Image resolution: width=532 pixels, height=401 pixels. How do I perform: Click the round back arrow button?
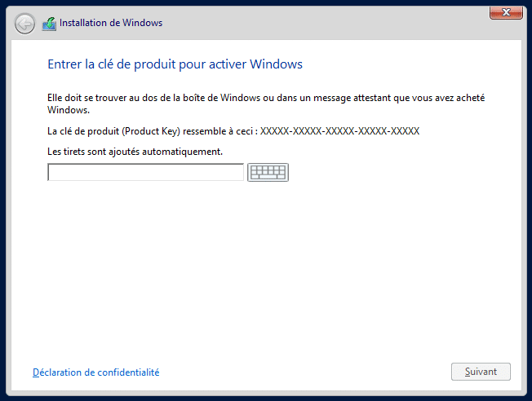pos(24,24)
